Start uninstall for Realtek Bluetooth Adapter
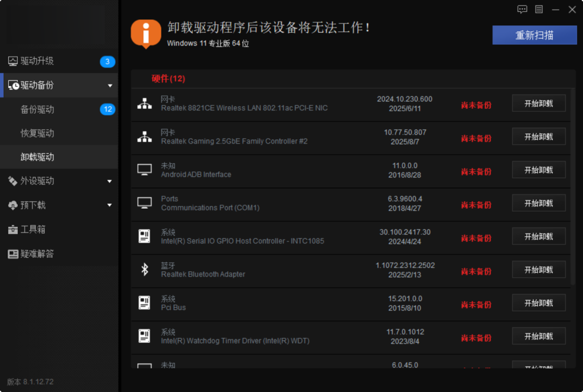This screenshot has width=583, height=392. pos(539,270)
